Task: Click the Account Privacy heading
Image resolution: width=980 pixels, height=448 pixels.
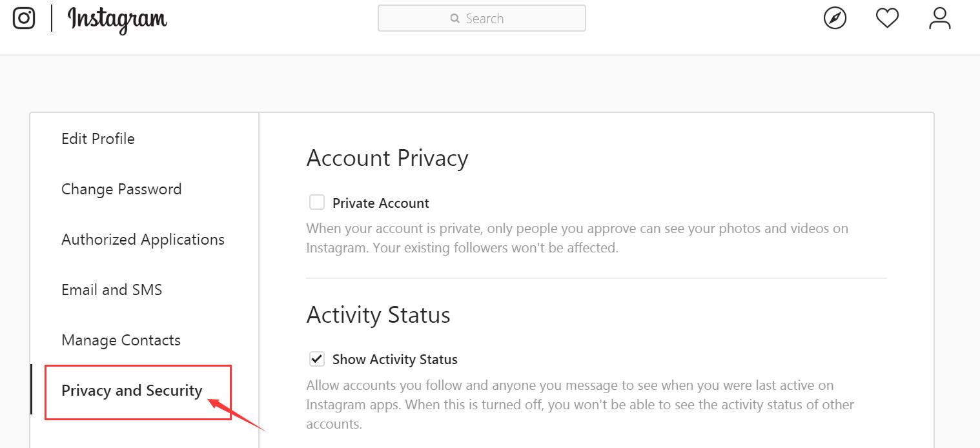Action: 387,158
